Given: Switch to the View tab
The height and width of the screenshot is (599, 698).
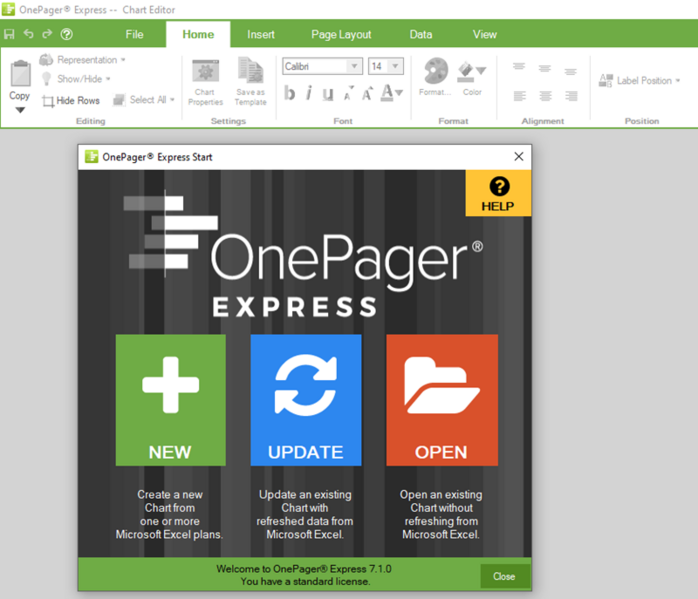Looking at the screenshot, I should (484, 34).
